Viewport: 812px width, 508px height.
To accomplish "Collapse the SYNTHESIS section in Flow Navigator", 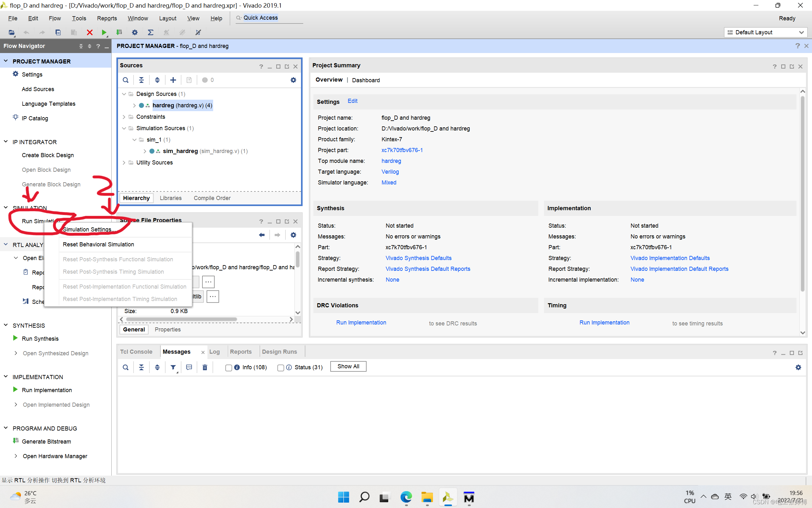I will click(6, 325).
